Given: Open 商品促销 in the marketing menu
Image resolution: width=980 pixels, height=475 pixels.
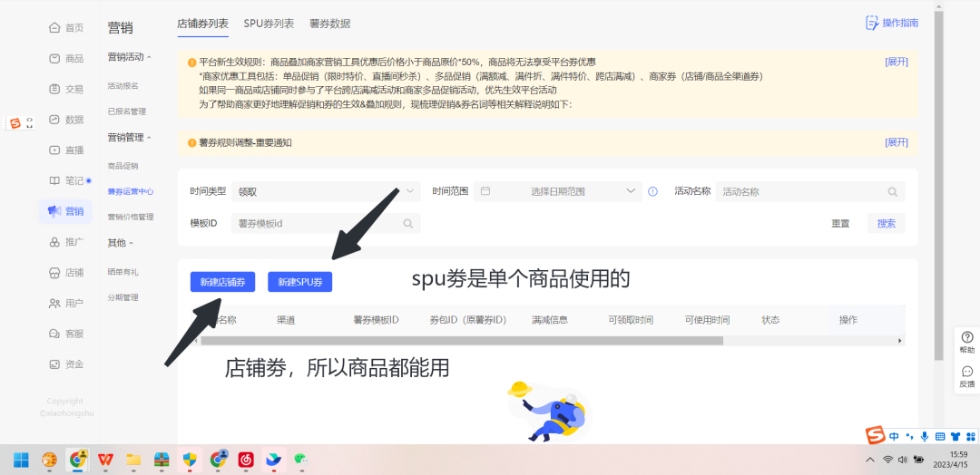Looking at the screenshot, I should click(123, 166).
